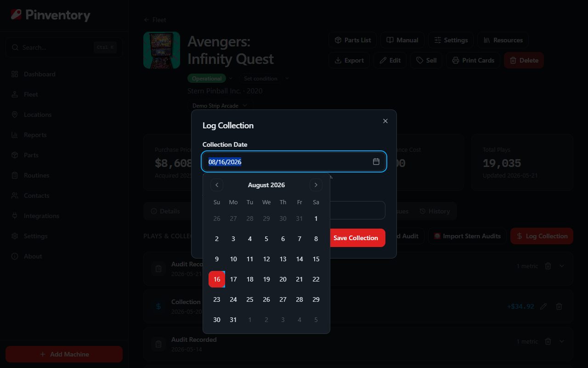The image size is (588, 368).
Task: Open Settings in sidebar
Action: tap(64, 236)
